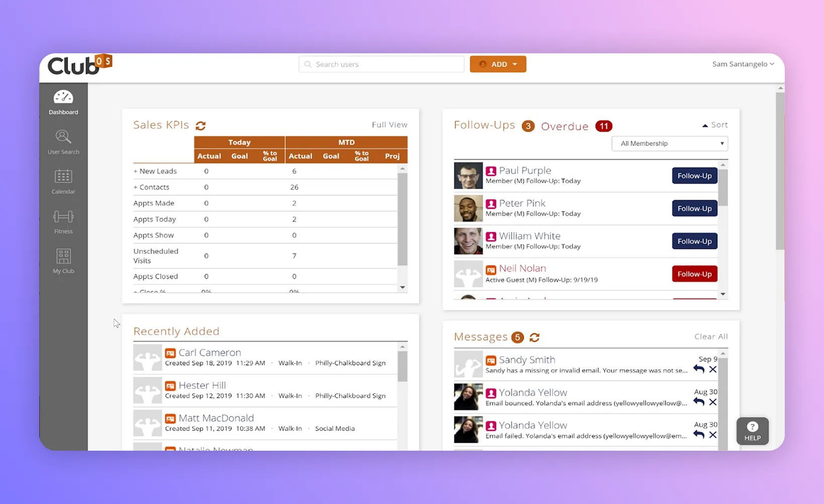This screenshot has height=504, width=824.
Task: Refresh the Messages panel
Action: [534, 338]
